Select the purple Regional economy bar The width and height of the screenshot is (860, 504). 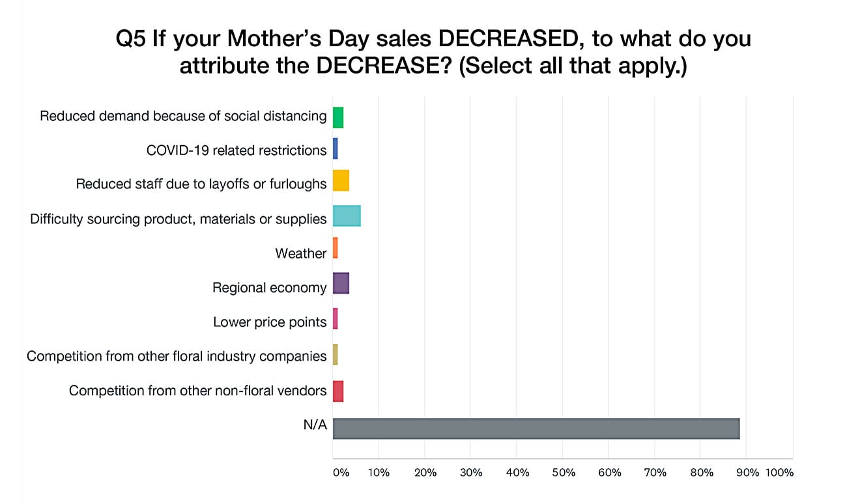[x=341, y=284]
